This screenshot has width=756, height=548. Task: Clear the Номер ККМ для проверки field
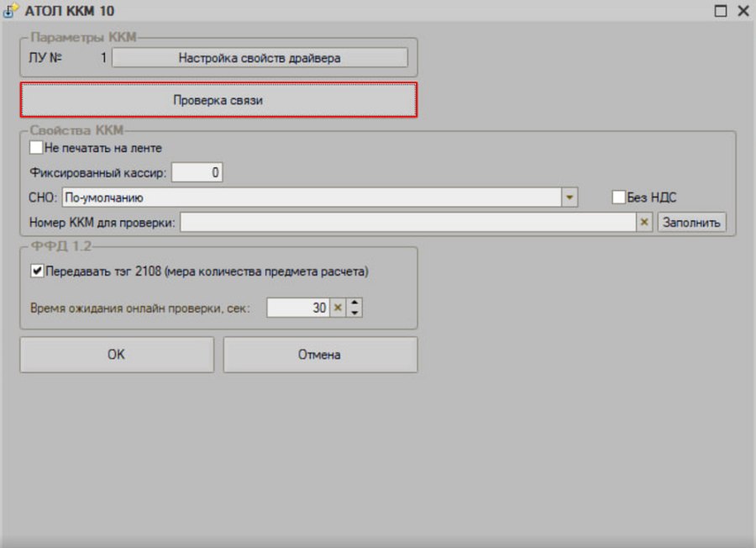644,223
